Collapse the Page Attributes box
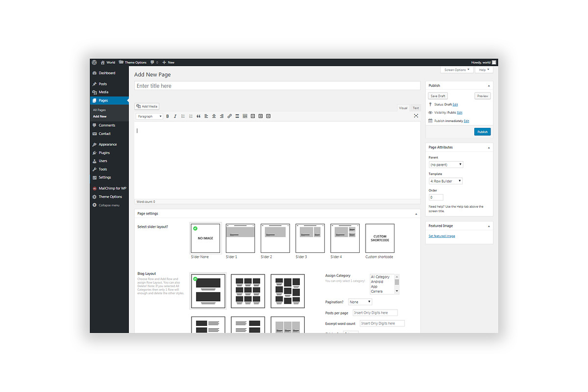 489,147
